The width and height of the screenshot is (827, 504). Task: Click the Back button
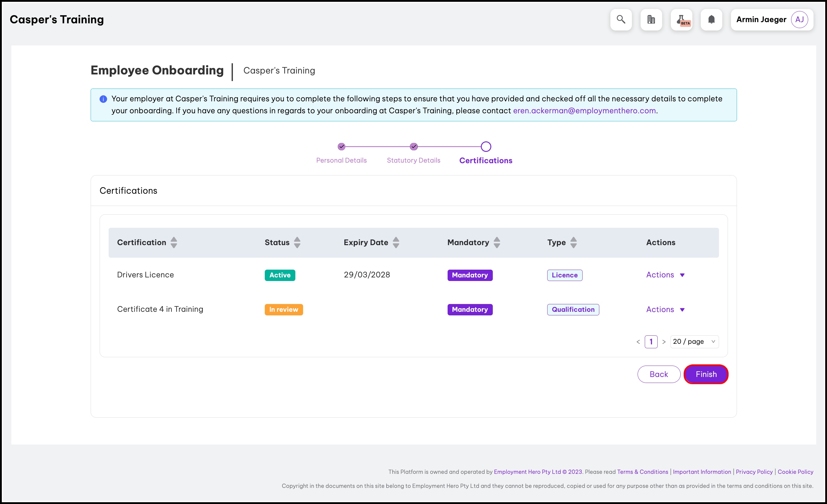click(x=659, y=374)
